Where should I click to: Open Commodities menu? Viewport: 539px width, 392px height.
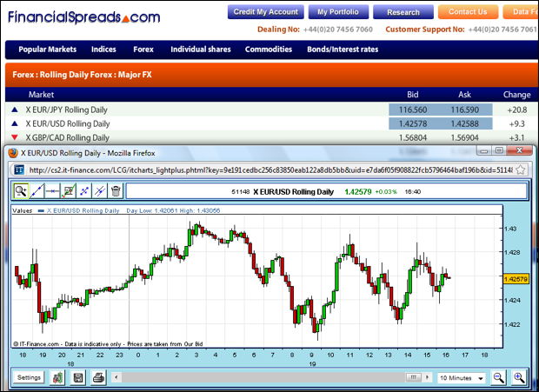point(269,50)
